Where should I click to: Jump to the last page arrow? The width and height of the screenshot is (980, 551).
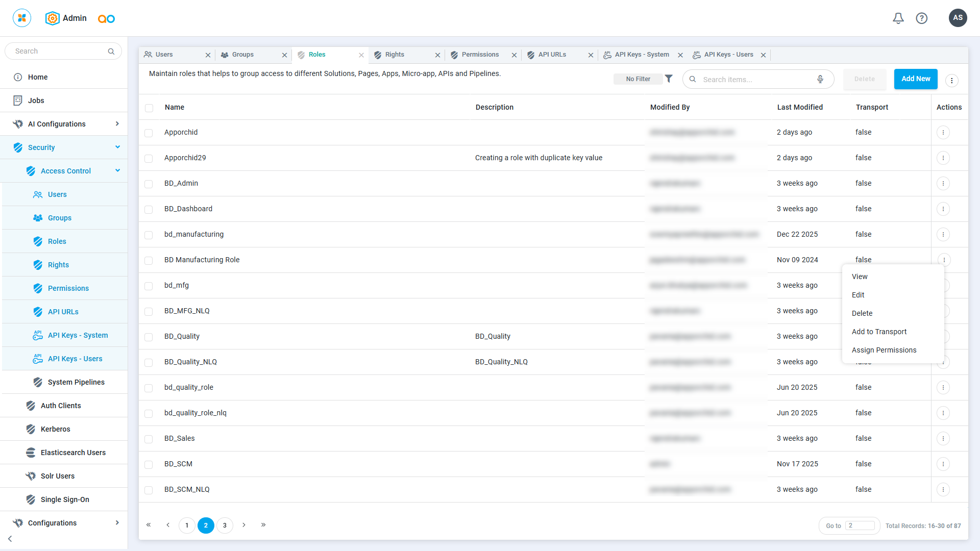263,525
